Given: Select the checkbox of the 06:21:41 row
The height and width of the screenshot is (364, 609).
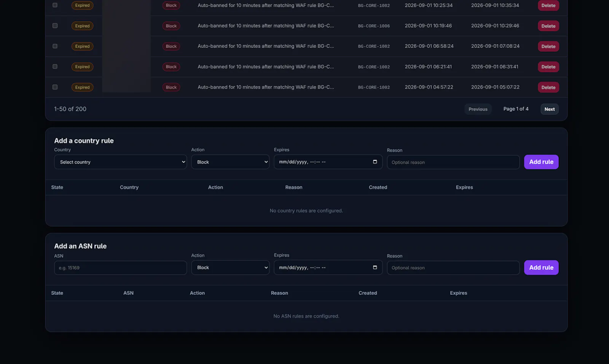Looking at the screenshot, I should coord(55,67).
